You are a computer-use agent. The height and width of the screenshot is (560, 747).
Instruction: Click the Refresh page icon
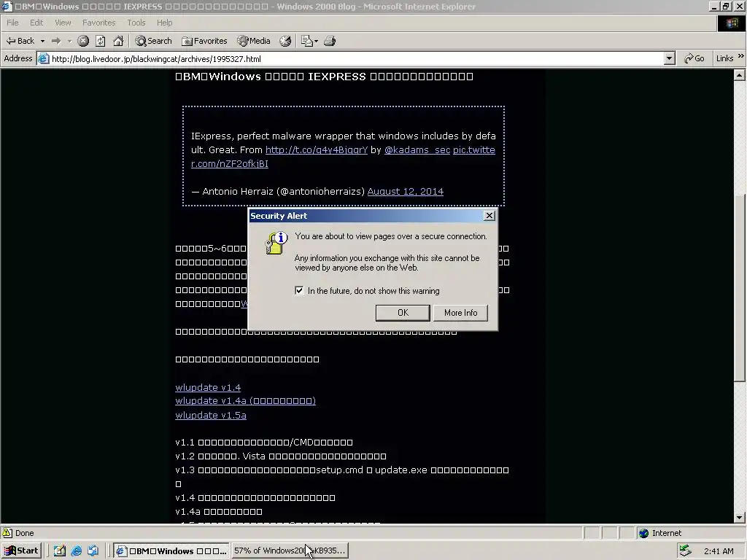[x=101, y=41]
